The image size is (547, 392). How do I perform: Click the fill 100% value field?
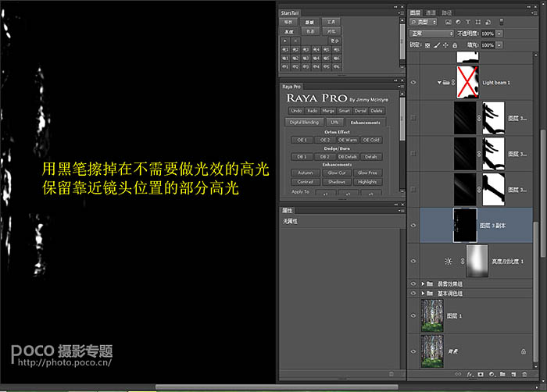point(488,45)
